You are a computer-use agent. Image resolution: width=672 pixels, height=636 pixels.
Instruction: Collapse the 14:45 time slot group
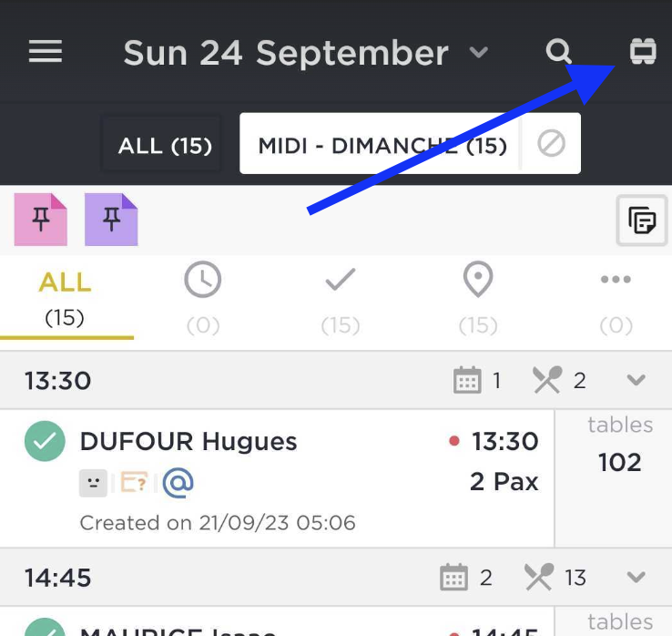[x=636, y=578]
